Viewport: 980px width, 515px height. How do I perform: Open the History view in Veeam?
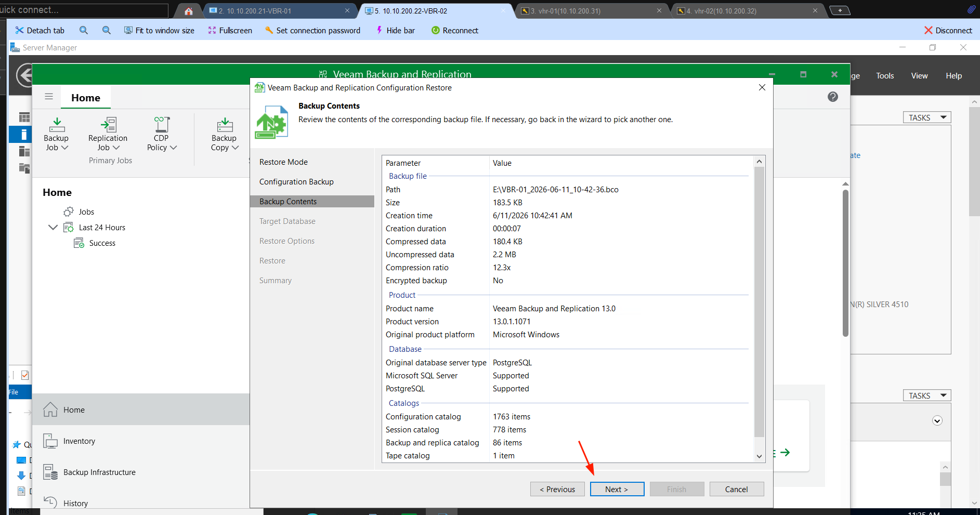(x=141, y=503)
